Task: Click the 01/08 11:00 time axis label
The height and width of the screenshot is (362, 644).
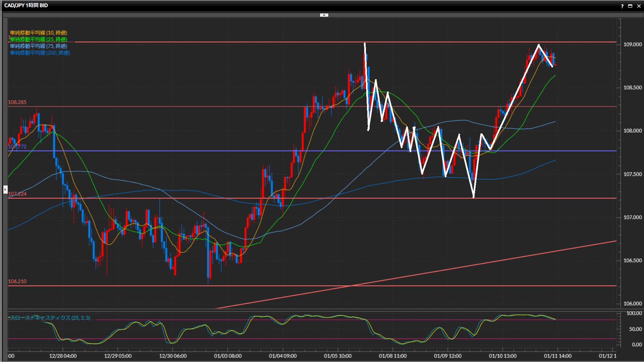Action: click(392, 356)
